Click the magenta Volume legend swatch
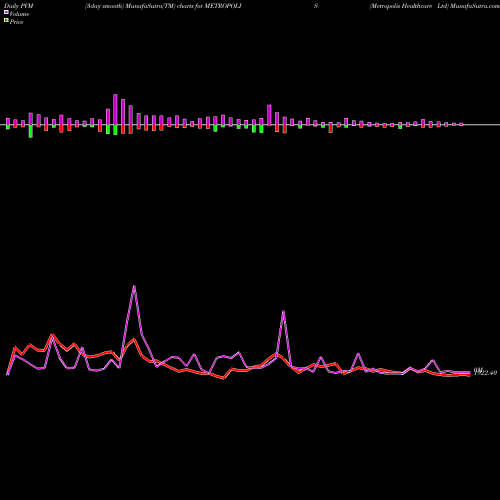 coord(6,12)
